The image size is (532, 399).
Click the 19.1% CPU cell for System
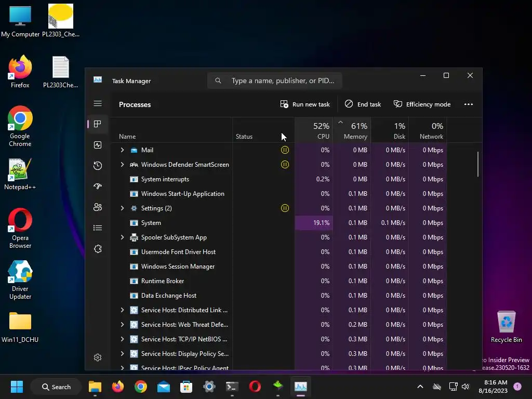314,223
